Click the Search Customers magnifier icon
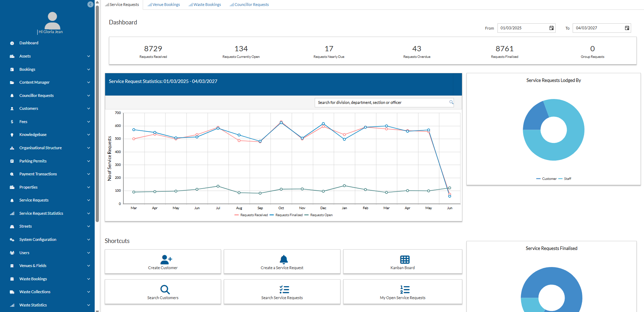Viewport: 644px width, 312px height. [x=165, y=289]
